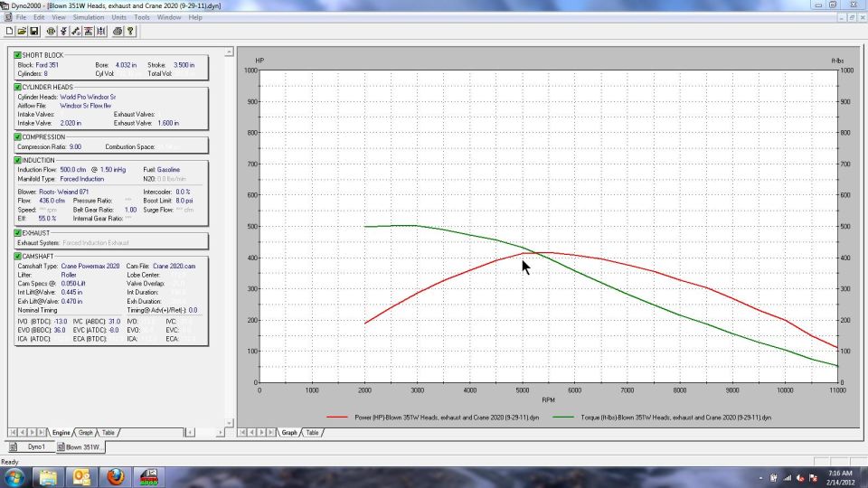Open the Tools menu
The width and height of the screenshot is (868, 488).
pyautogui.click(x=142, y=17)
